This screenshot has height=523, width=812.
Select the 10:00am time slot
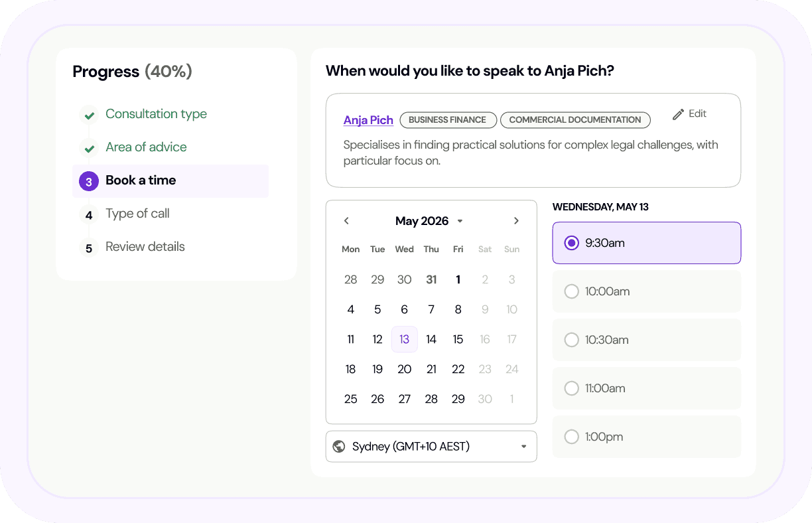[646, 291]
